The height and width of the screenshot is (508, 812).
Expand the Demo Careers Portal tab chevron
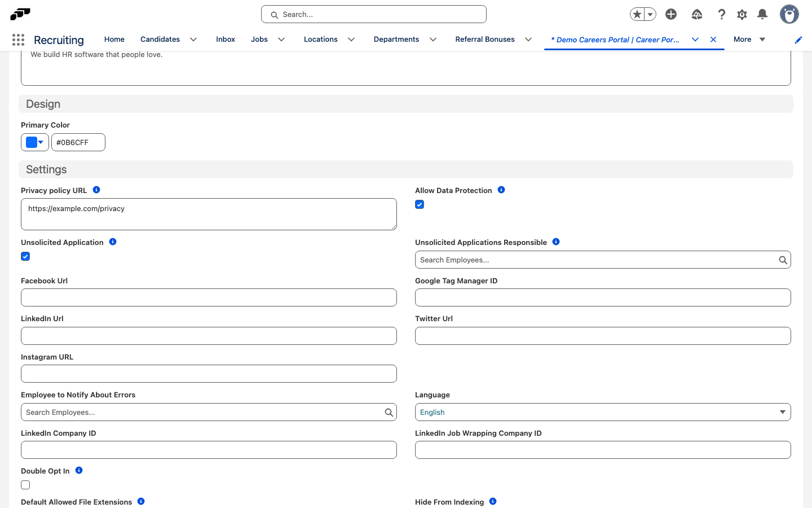(695, 40)
